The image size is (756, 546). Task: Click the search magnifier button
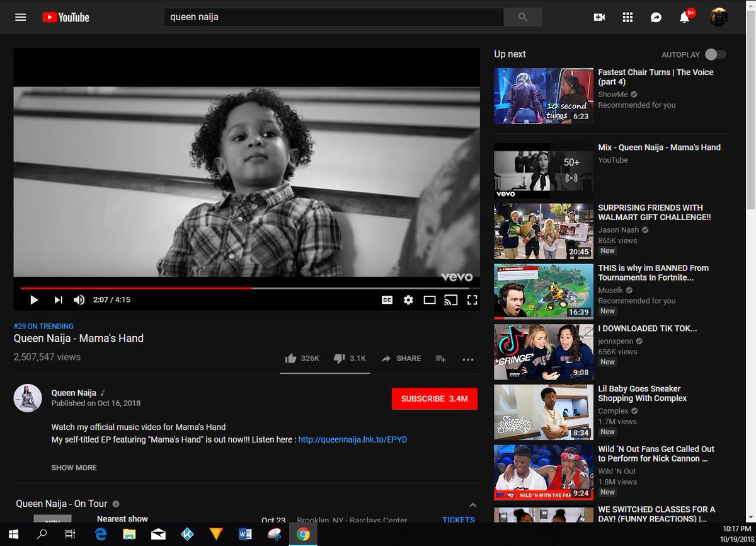pyautogui.click(x=522, y=17)
